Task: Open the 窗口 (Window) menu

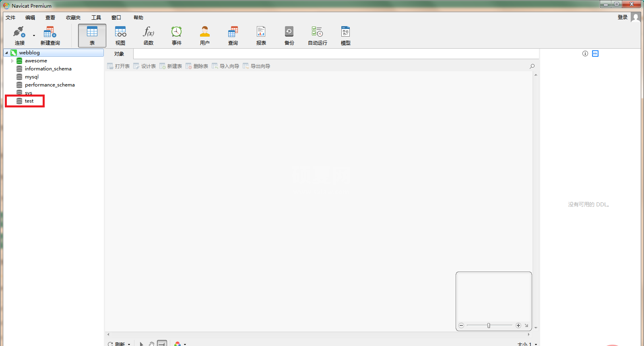Action: coord(116,18)
